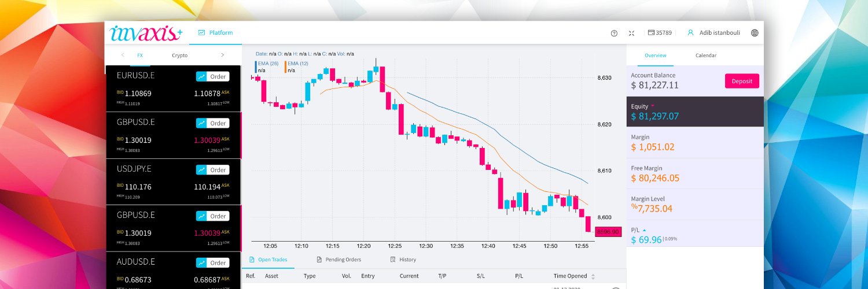Click the chart Date/OHLC info line
Image resolution: width=868 pixels, height=289 pixels.
(x=305, y=54)
